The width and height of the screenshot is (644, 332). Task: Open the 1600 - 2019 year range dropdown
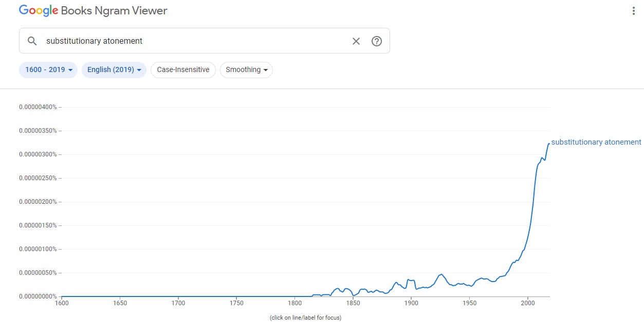click(48, 70)
